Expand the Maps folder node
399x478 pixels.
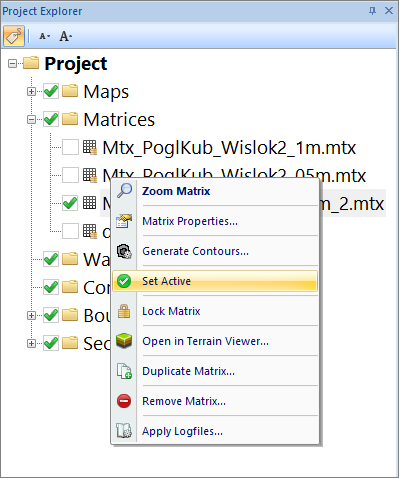[31, 91]
